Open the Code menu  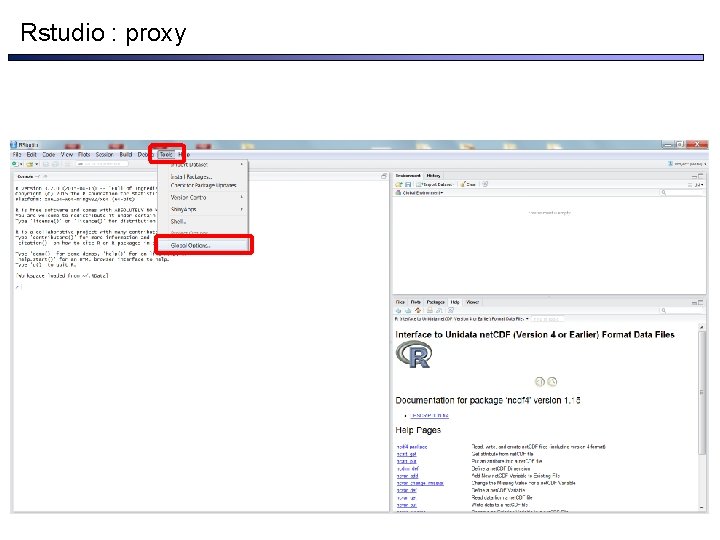coord(49,155)
